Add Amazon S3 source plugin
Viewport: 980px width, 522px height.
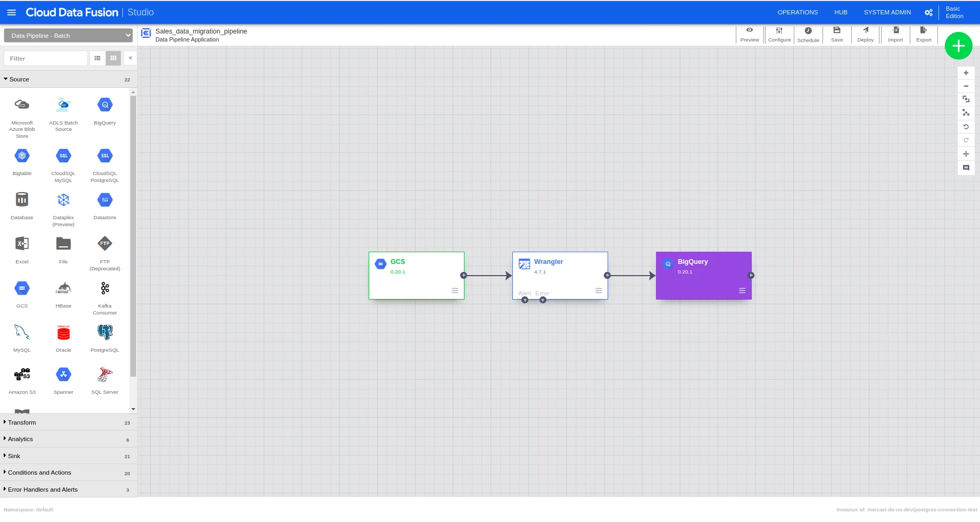coord(22,381)
